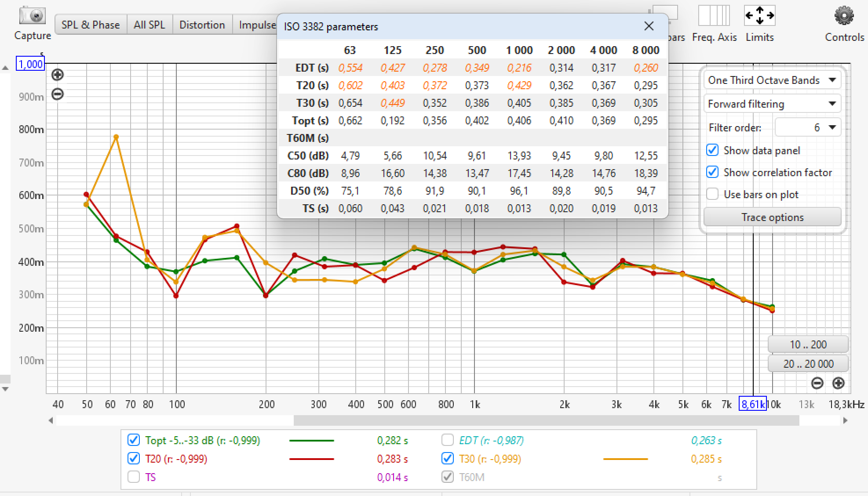Switch to All SPL tab
Viewport: 868px width, 496px height.
[x=150, y=25]
